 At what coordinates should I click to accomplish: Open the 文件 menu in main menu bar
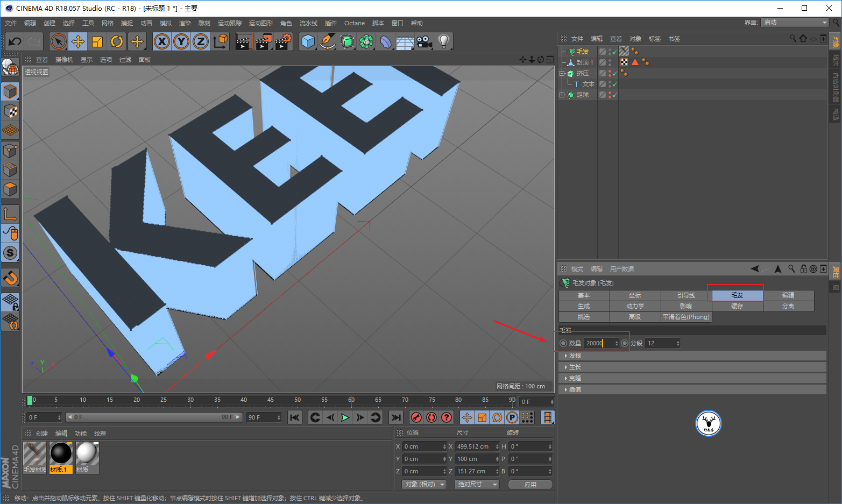coord(11,23)
